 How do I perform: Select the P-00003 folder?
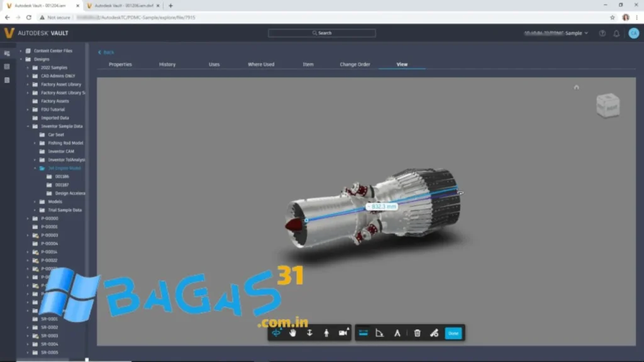[49, 235]
